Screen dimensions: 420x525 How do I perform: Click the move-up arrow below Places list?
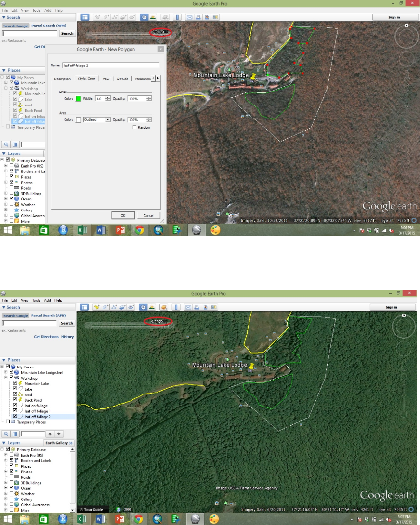tap(50, 434)
